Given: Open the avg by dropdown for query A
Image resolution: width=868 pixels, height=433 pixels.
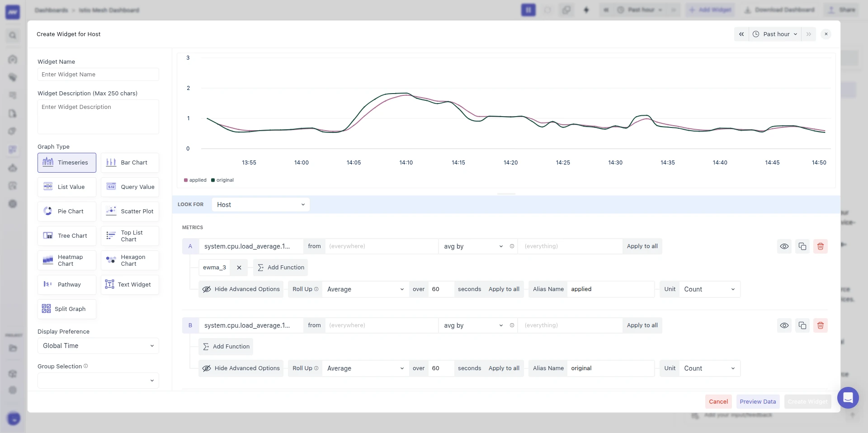Looking at the screenshot, I should pyautogui.click(x=473, y=246).
